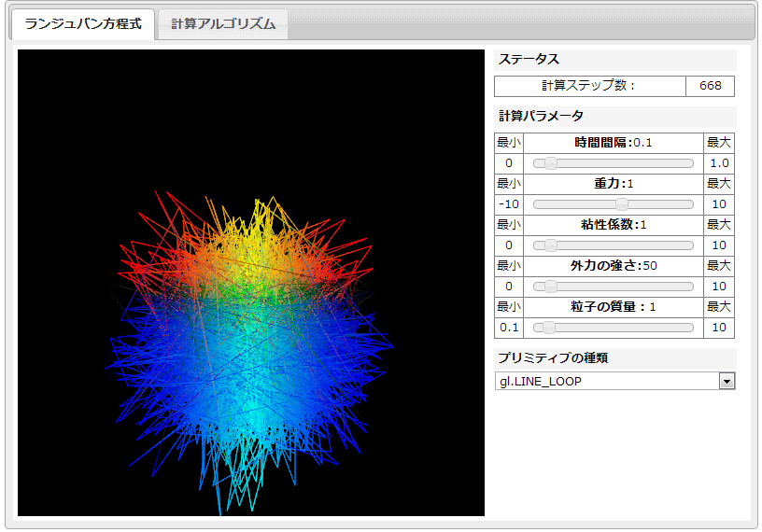This screenshot has width=762, height=532.
Task: Click the ステータス section header
Action: 615,60
